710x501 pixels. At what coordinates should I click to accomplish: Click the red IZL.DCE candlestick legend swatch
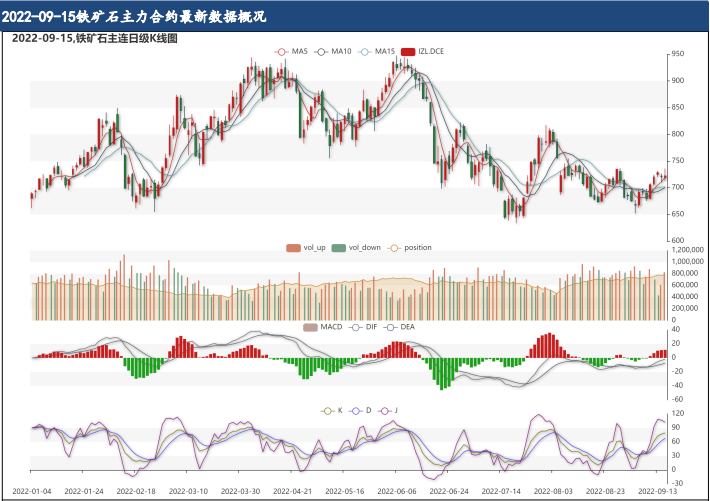[407, 50]
